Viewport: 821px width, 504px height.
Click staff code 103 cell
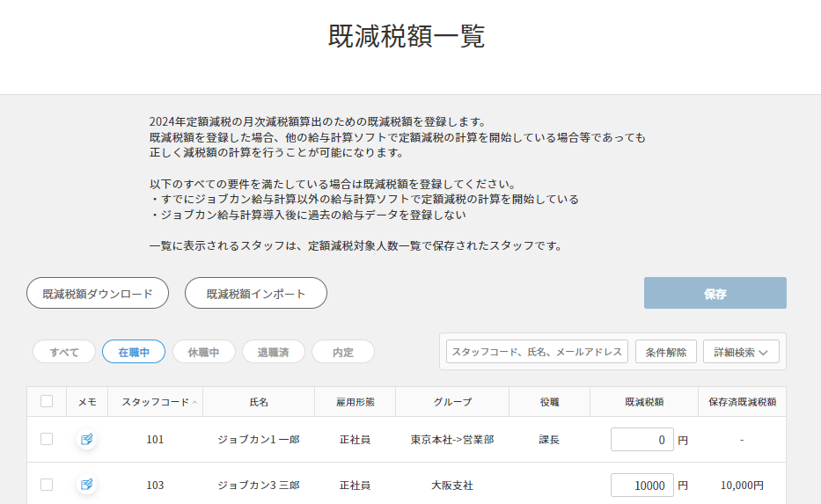[x=155, y=486]
